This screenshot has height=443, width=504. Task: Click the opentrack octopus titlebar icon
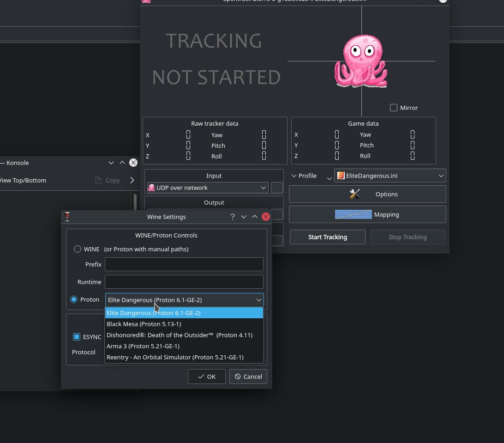coord(146,1)
